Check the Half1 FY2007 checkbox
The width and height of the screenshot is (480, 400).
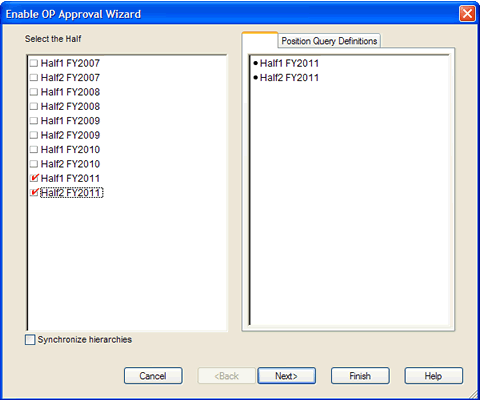click(34, 63)
